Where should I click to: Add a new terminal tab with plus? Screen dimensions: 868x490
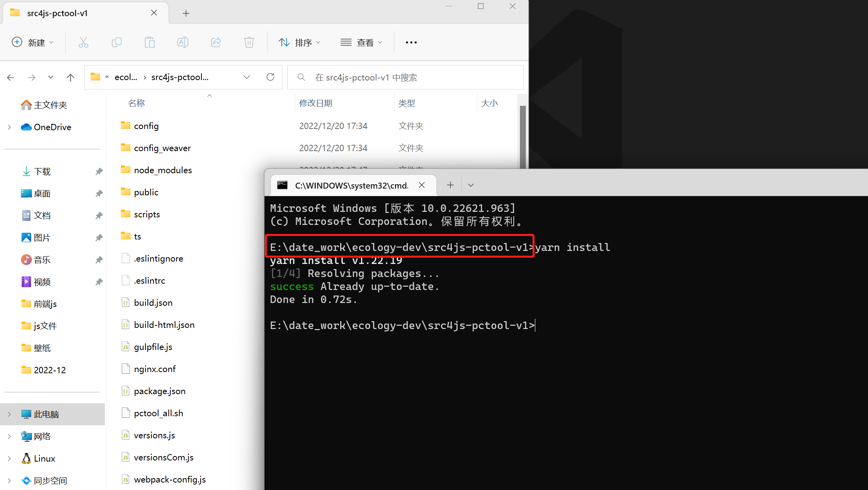(x=451, y=185)
